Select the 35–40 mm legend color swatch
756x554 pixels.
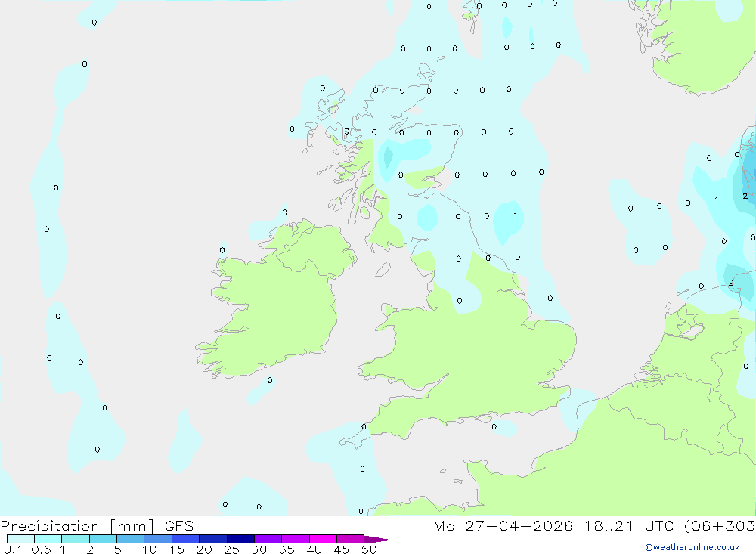coord(296,539)
